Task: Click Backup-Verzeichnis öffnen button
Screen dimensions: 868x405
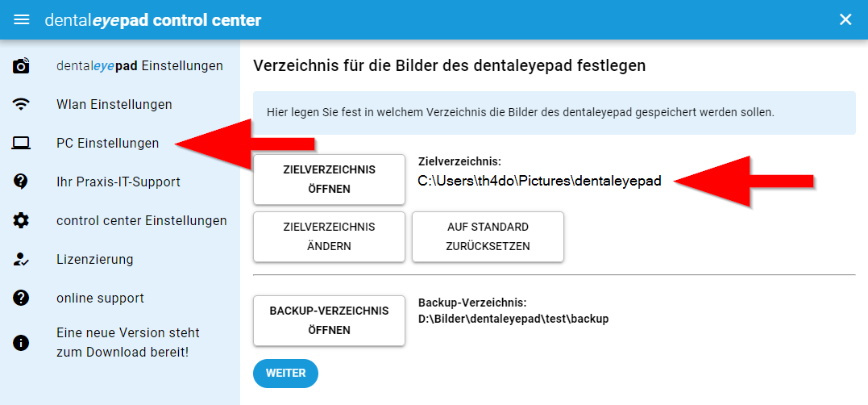Action: point(329,320)
